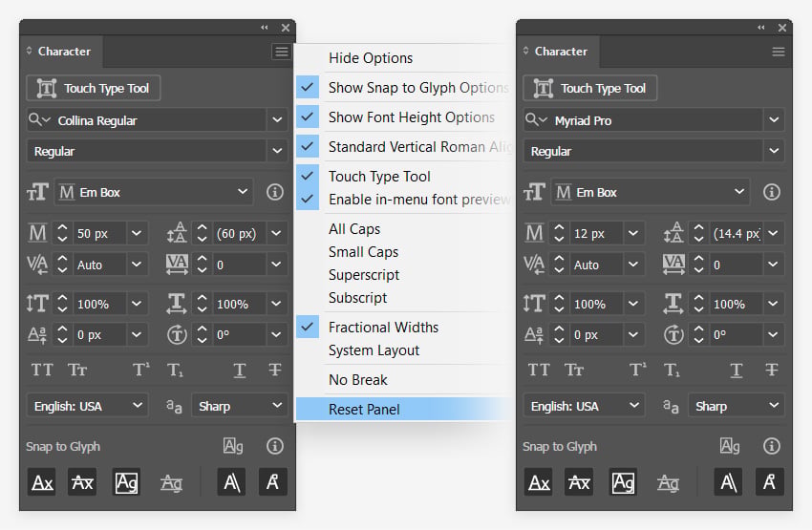Apply All Caps TT icon in right panel
Image resolution: width=812 pixels, height=530 pixels.
(539, 370)
